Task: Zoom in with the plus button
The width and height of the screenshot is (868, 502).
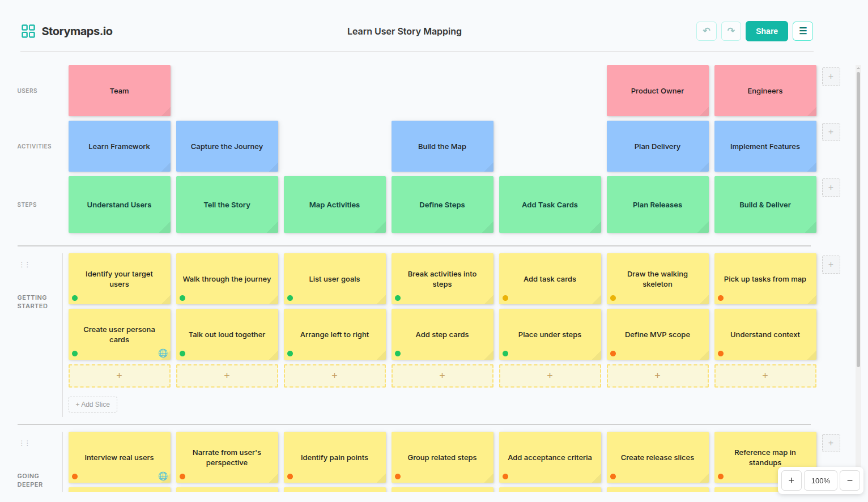Action: [791, 480]
